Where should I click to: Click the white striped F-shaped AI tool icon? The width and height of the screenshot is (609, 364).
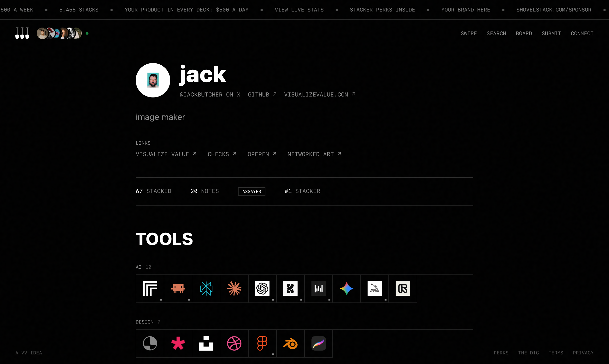click(x=150, y=289)
